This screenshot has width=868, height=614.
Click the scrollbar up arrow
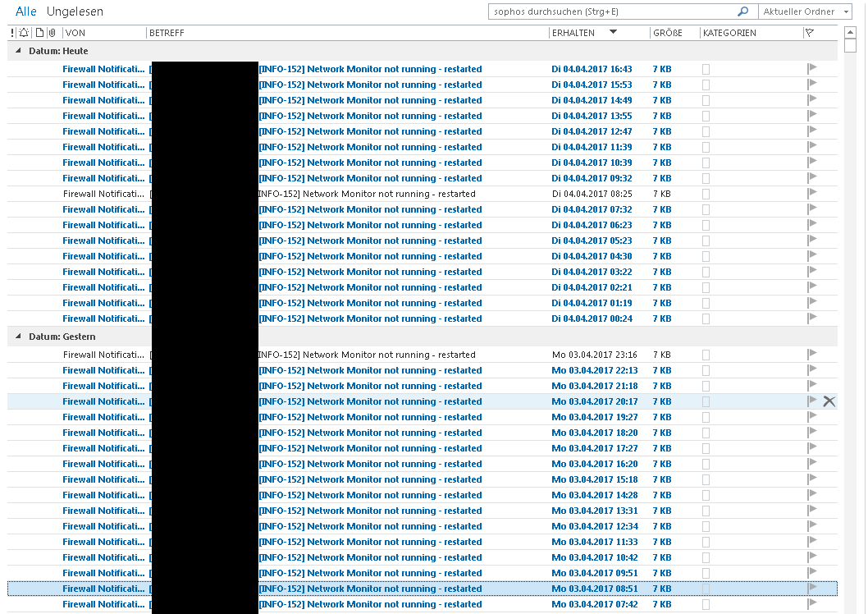click(x=850, y=33)
